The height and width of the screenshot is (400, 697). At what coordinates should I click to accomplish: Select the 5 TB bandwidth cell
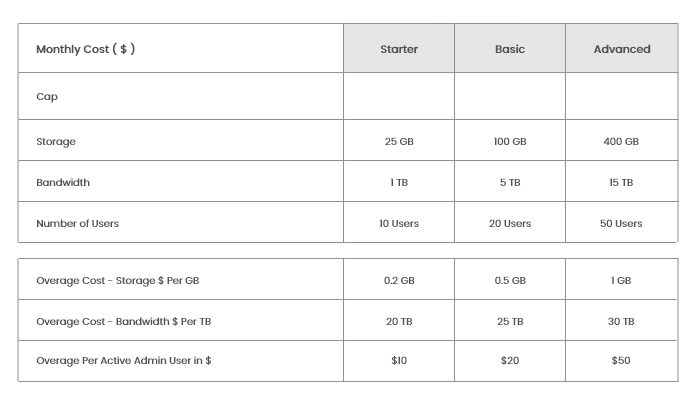(509, 183)
